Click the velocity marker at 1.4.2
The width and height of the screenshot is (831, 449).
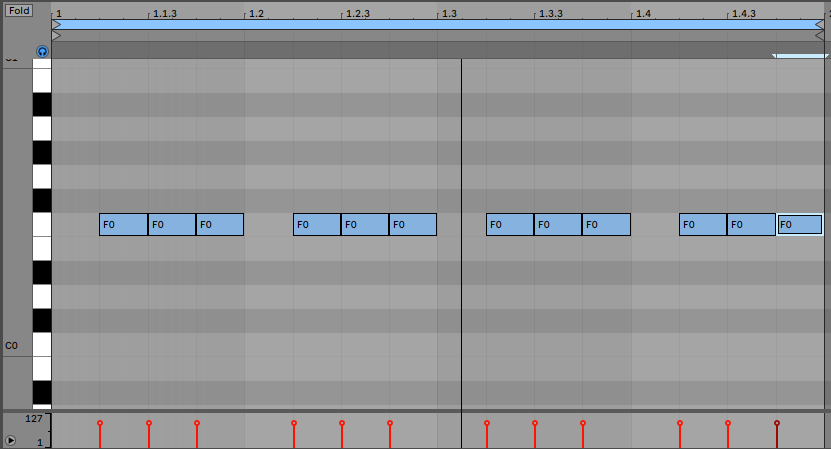pyautogui.click(x=680, y=423)
